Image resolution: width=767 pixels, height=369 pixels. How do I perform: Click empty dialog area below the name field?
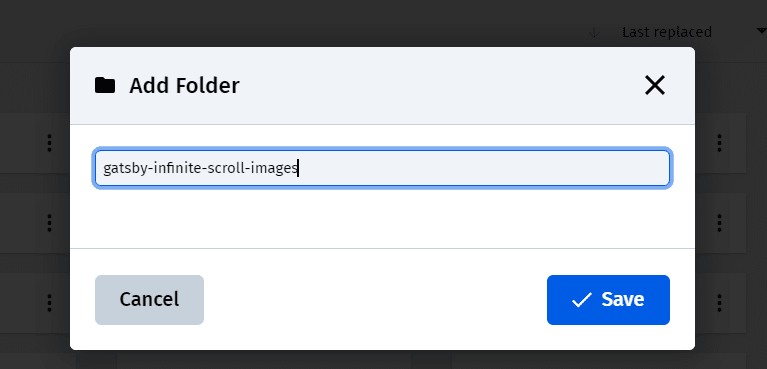(x=382, y=218)
